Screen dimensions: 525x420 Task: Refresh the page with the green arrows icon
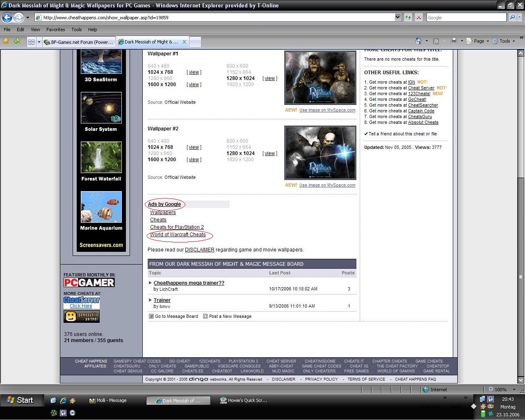click(x=408, y=17)
